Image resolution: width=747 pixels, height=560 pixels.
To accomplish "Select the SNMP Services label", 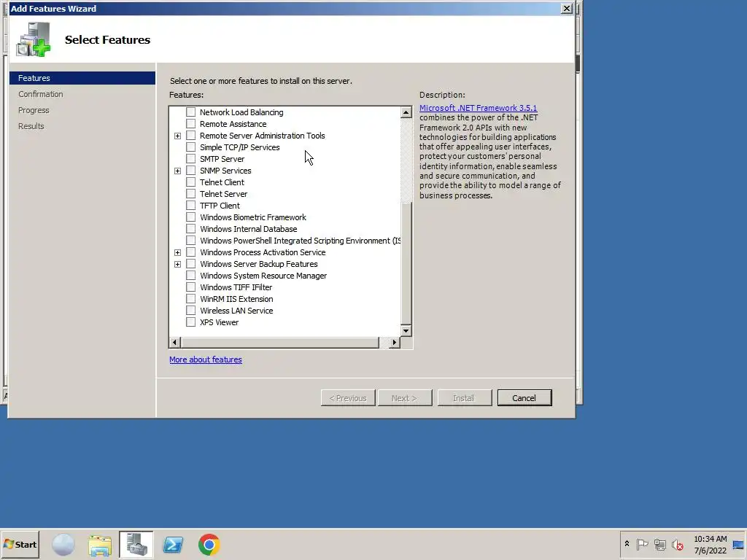I will click(225, 171).
